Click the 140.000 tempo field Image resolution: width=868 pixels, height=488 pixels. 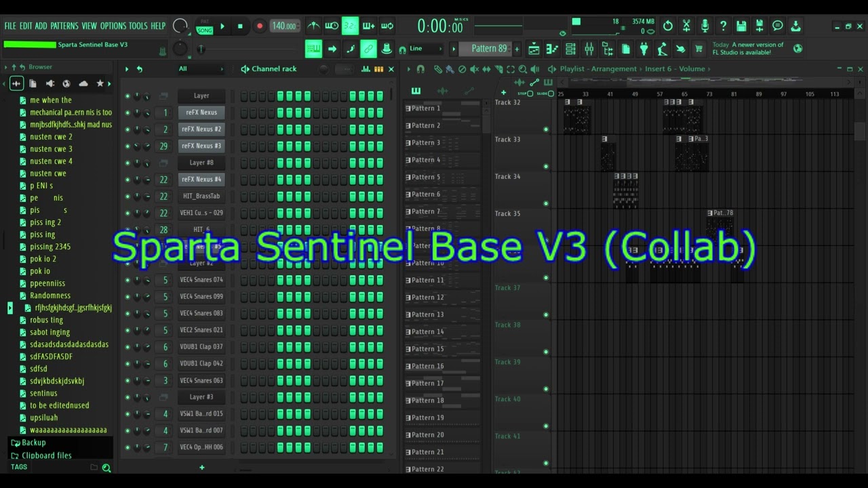tap(284, 26)
